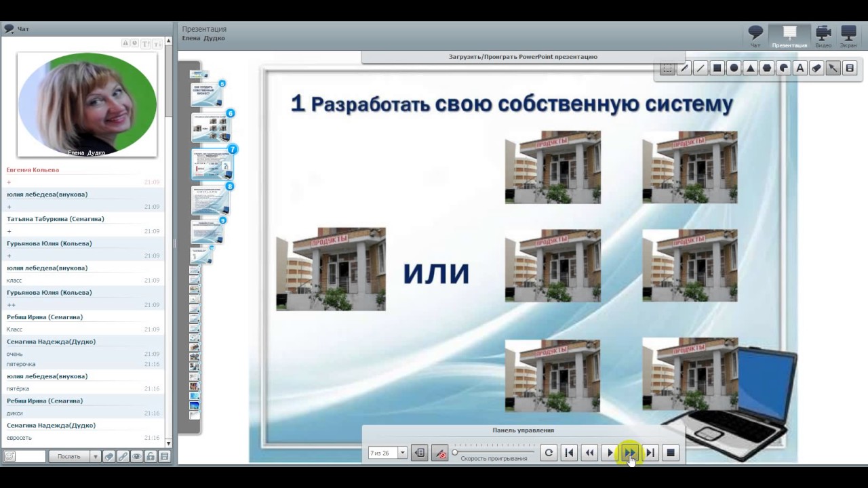The height and width of the screenshot is (488, 868).
Task: Click the reload slide button
Action: pyautogui.click(x=549, y=453)
